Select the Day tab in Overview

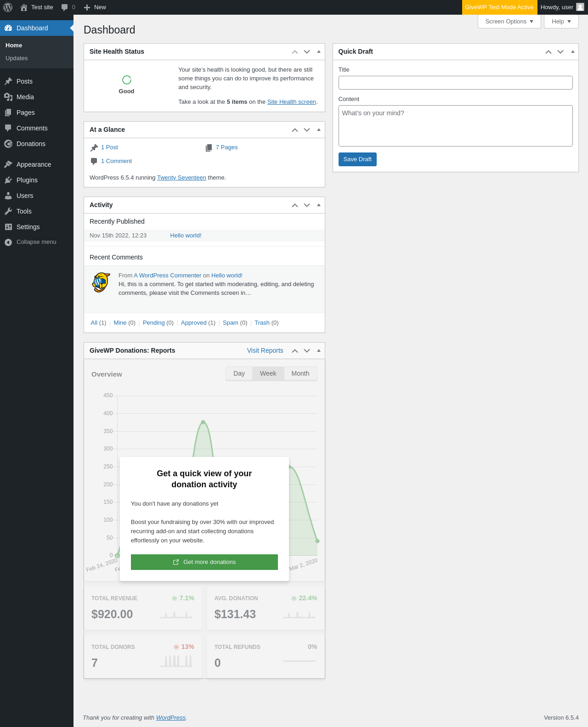pos(239,373)
